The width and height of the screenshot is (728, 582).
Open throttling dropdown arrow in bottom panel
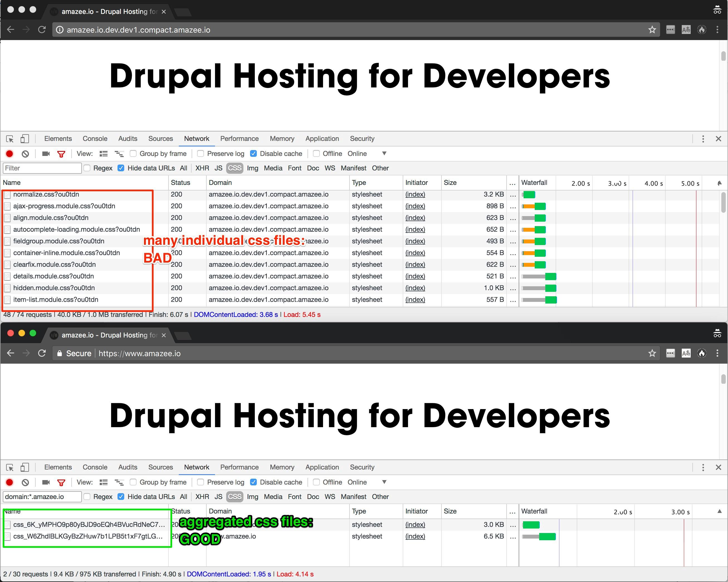(x=384, y=482)
